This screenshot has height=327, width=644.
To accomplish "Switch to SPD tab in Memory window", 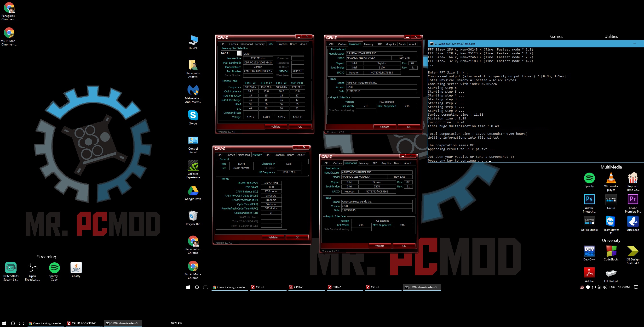I will [x=268, y=155].
